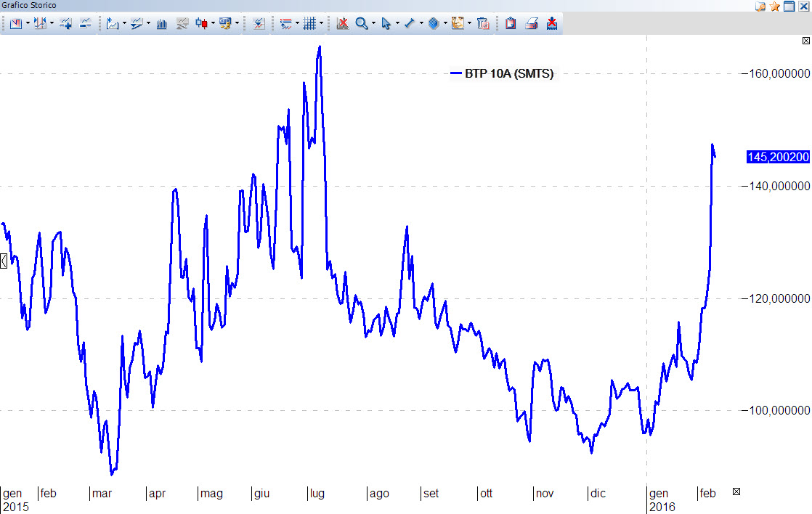Click the small X box at chart top-right
Screen dimensions: 812x514
(x=805, y=42)
